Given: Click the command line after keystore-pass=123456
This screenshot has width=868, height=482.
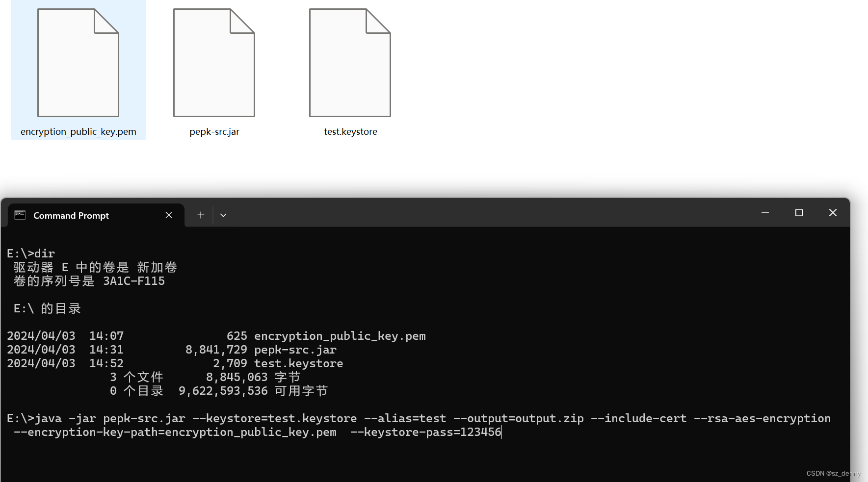Looking at the screenshot, I should point(501,432).
